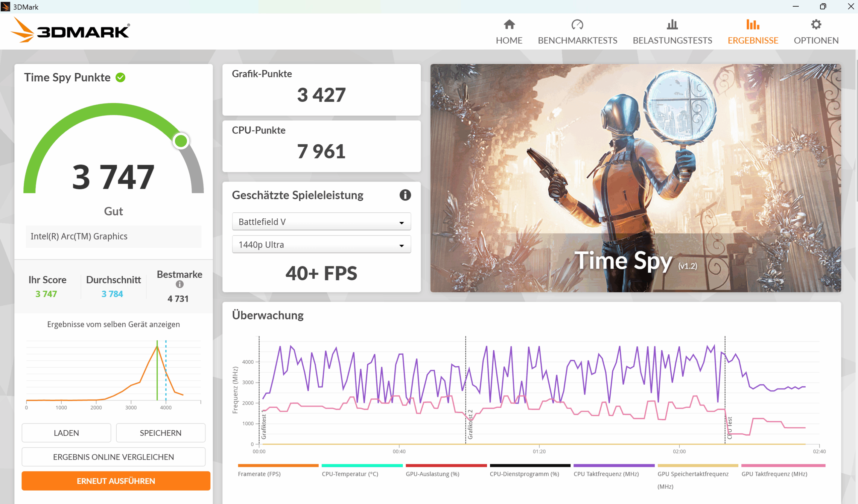
Task: Click the info icon under Bestmarke
Action: pyautogui.click(x=179, y=284)
